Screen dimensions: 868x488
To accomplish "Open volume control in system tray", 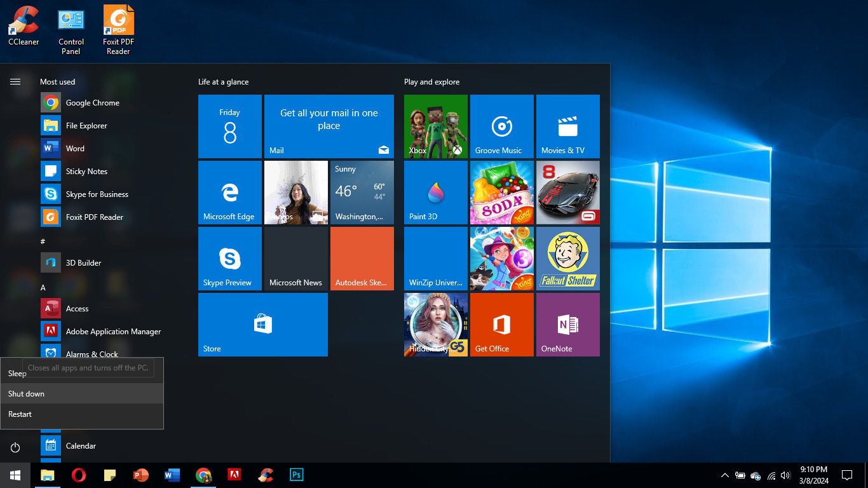I will click(x=785, y=475).
